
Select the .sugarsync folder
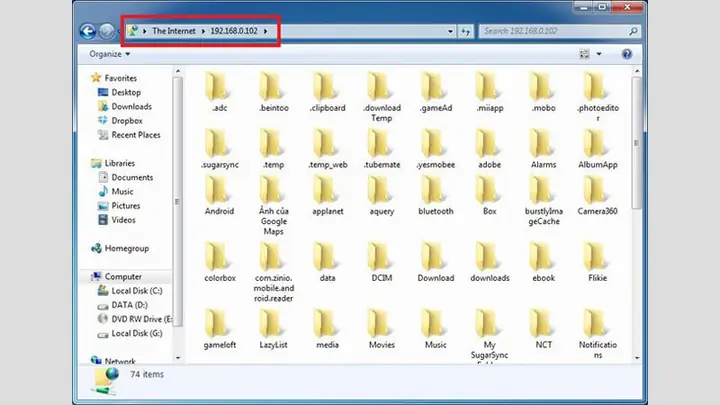(219, 149)
